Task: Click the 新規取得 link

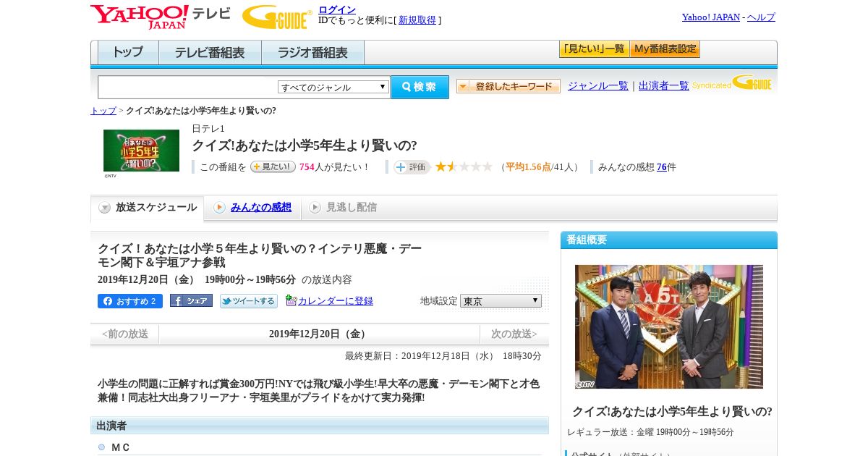Action: tap(417, 20)
